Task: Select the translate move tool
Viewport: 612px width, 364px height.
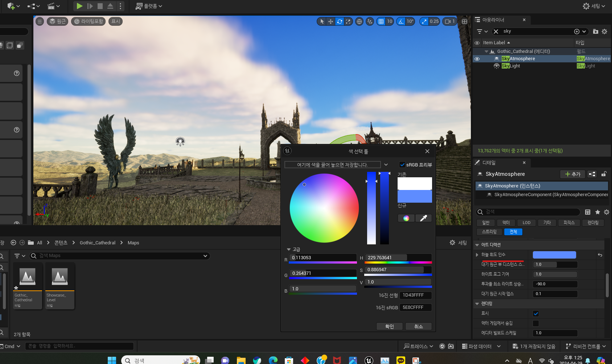Action: point(330,21)
